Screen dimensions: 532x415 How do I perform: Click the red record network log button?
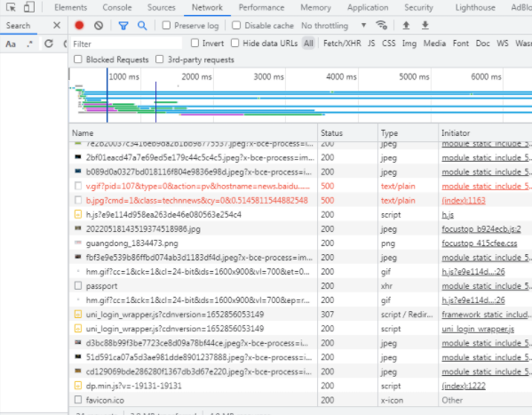tap(79, 26)
